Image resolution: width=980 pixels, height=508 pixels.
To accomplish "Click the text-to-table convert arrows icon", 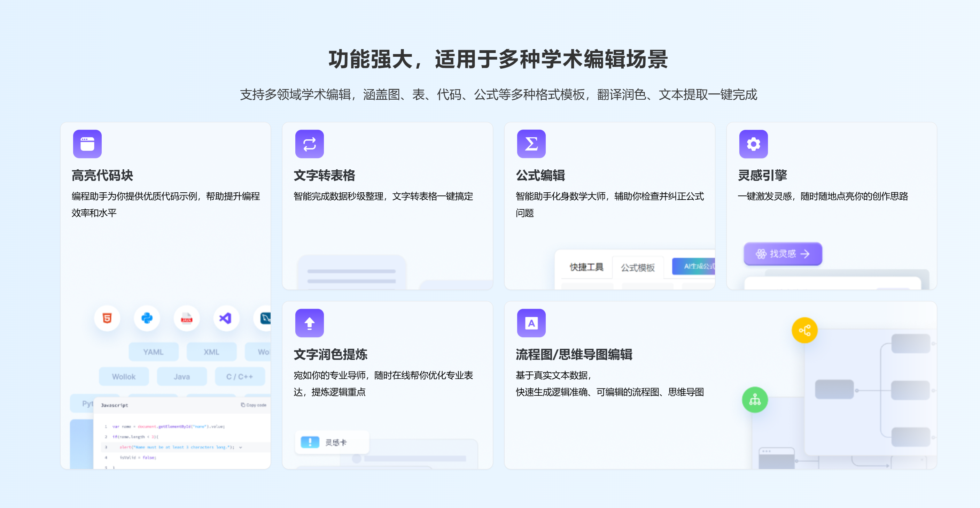I will click(x=309, y=144).
